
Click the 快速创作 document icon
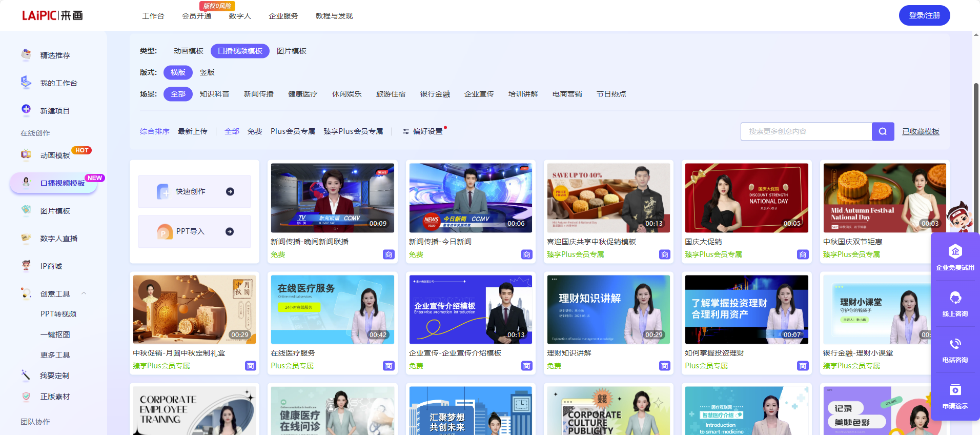pyautogui.click(x=162, y=191)
